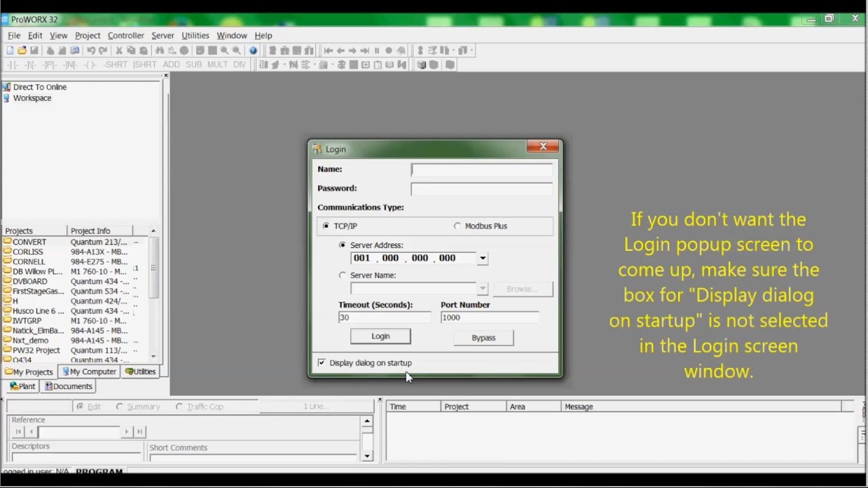This screenshot has width=868, height=488.
Task: Click the project list scroll-up arrow
Action: pyautogui.click(x=153, y=231)
